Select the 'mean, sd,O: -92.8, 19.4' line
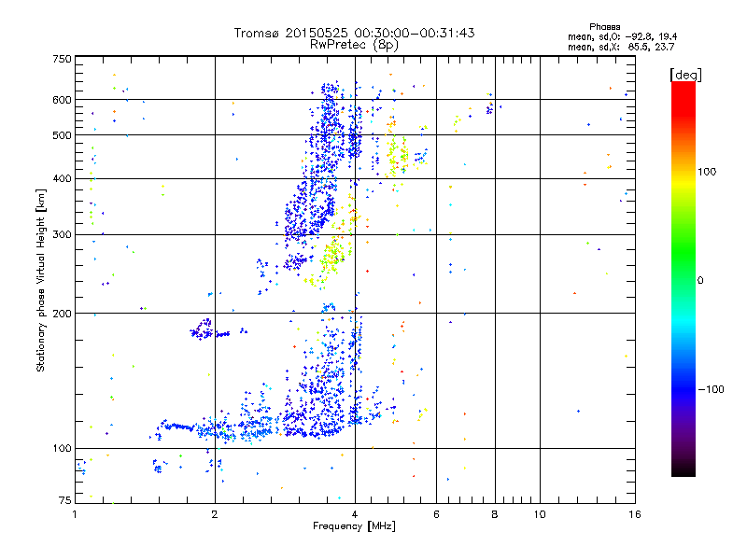Viewport: 747px width, 560px height. coord(622,36)
